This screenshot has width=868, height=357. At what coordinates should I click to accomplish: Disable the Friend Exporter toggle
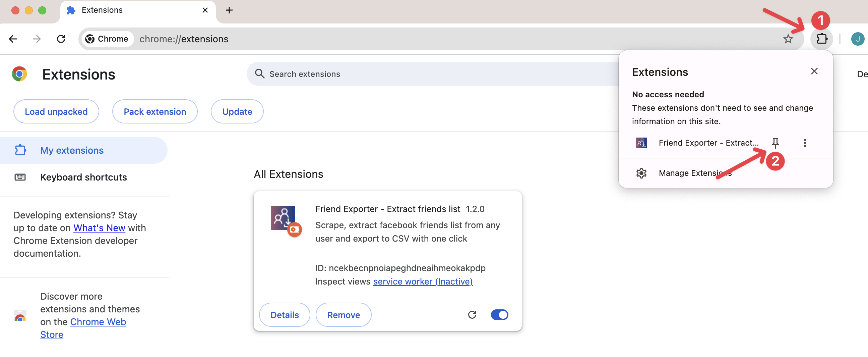pyautogui.click(x=499, y=315)
